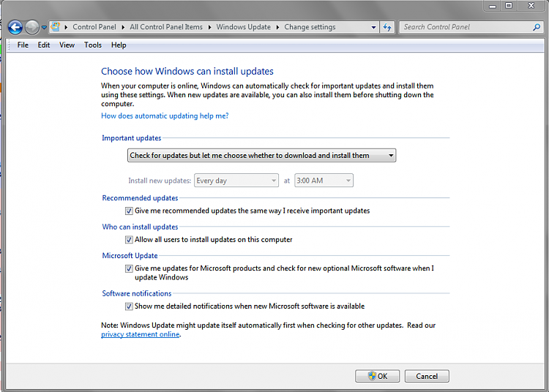The width and height of the screenshot is (549, 392).
Task: Click the Recommended updates section label
Action: [x=140, y=198]
